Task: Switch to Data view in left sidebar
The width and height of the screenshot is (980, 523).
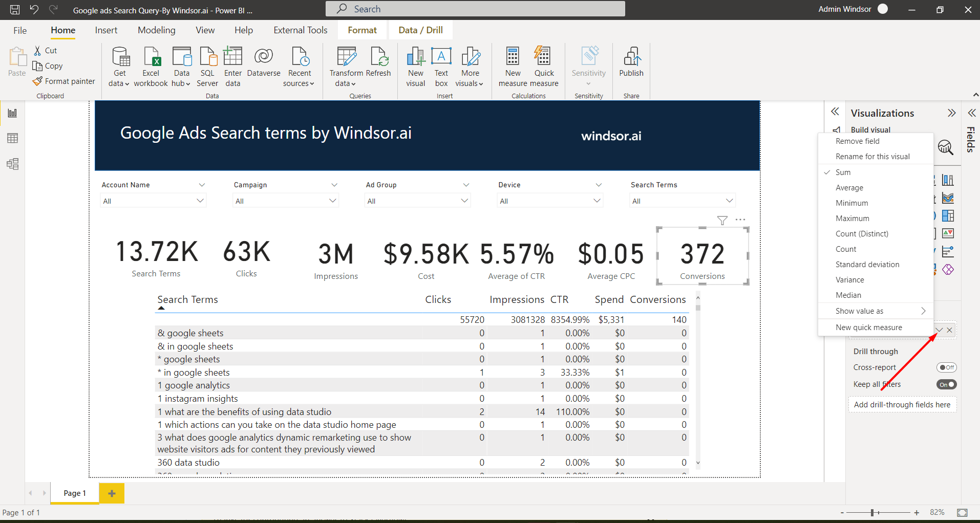Action: pos(13,138)
